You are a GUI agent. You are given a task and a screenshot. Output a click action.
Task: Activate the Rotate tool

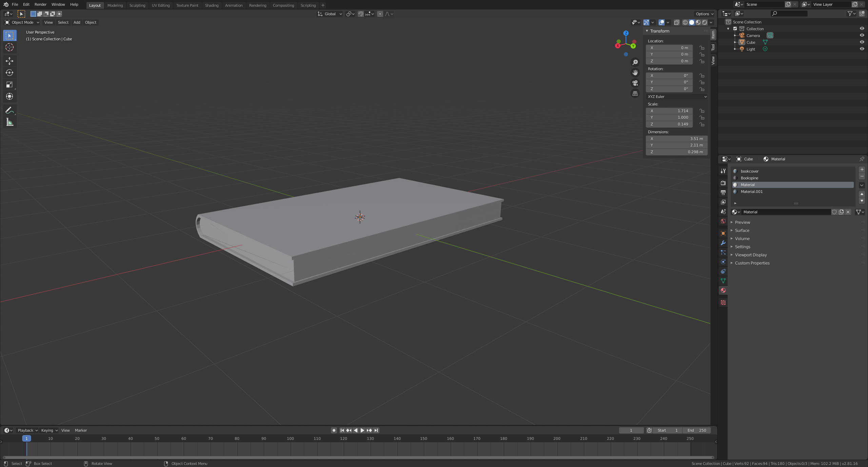coord(9,73)
